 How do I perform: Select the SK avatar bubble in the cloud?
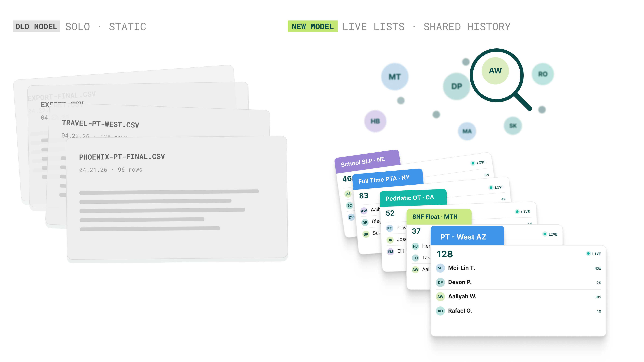513,126
